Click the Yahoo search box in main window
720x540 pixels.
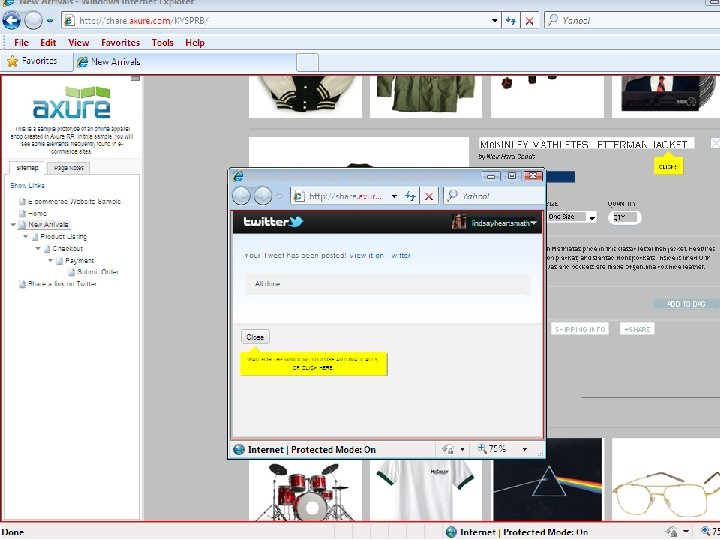631,21
